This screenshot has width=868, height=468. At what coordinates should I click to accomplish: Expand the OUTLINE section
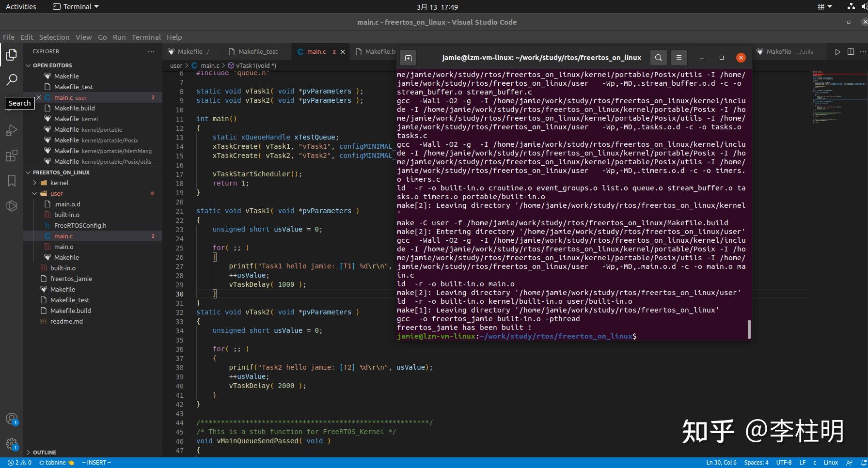[x=44, y=452]
